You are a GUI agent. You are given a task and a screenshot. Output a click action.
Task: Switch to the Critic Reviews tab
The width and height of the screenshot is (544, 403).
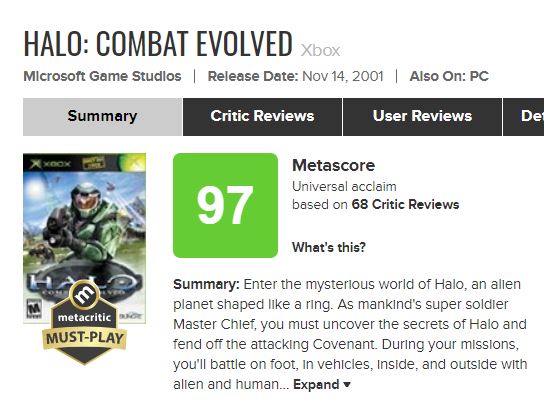click(262, 117)
